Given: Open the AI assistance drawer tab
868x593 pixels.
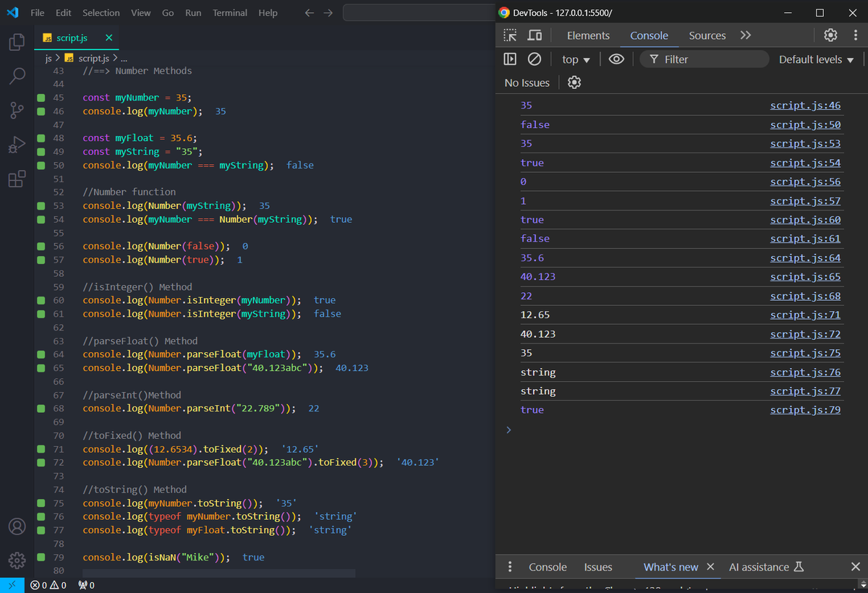Looking at the screenshot, I should tap(767, 567).
